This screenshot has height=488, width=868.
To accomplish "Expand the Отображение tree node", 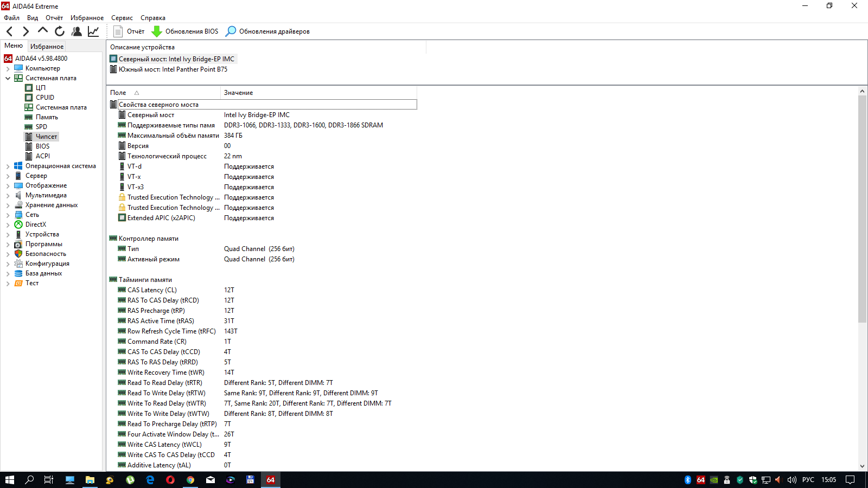I will 8,185.
